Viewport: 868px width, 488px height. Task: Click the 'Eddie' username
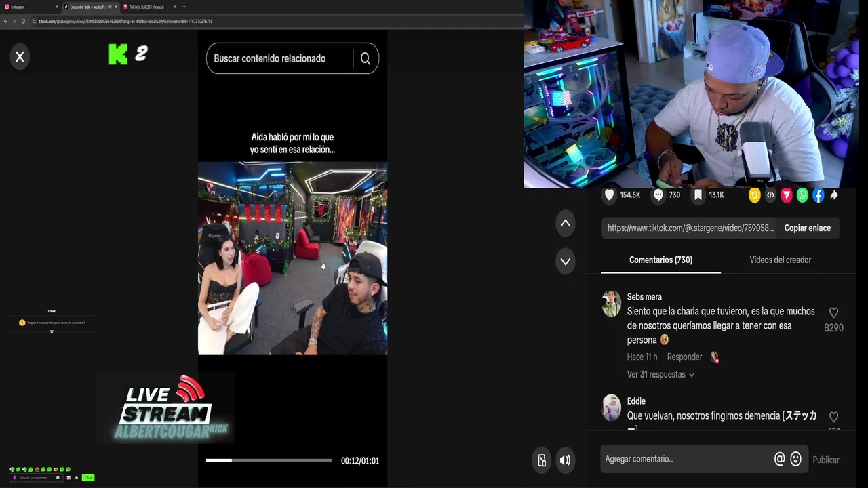click(x=636, y=401)
